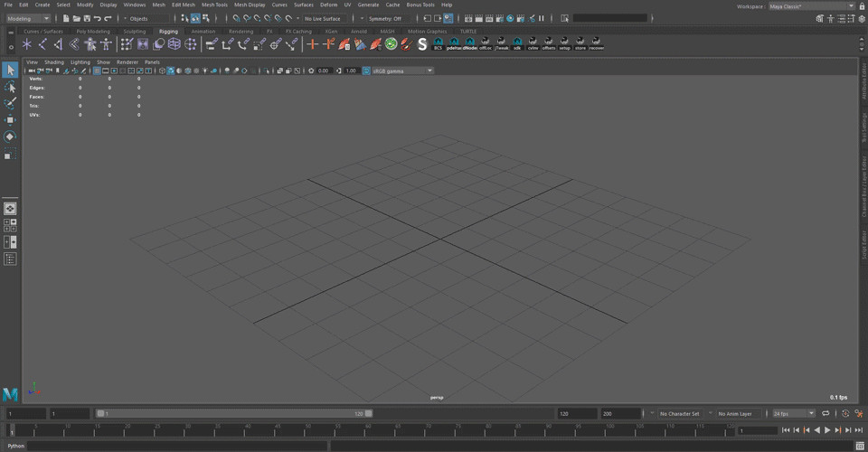This screenshot has height=452, width=868.
Task: Click the Parent Constraint shelf icon
Action: pos(212,44)
